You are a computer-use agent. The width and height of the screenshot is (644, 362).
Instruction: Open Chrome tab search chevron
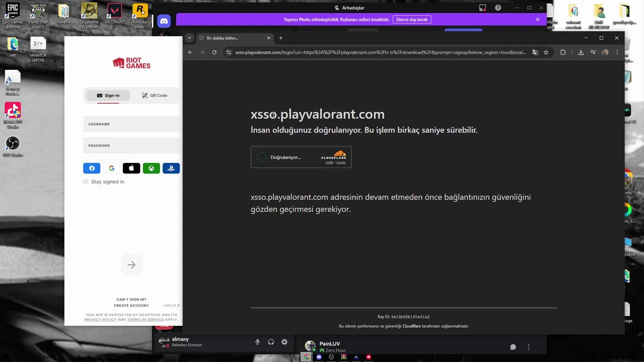189,38
